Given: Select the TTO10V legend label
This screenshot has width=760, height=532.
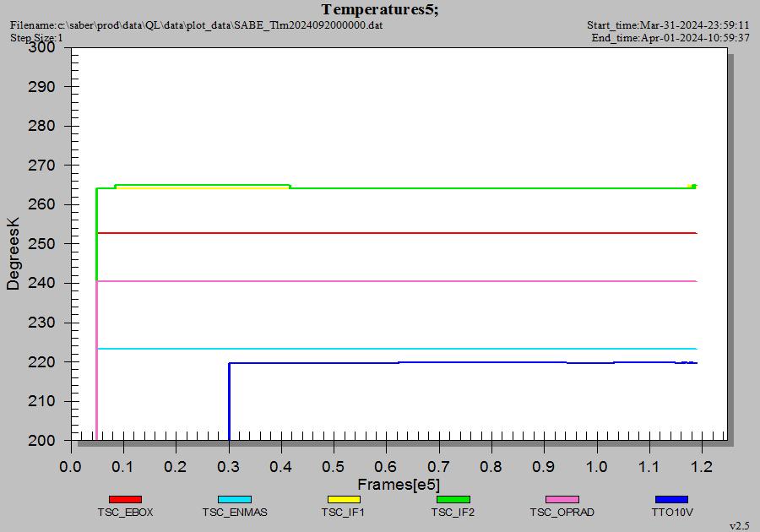Looking at the screenshot, I should (672, 512).
